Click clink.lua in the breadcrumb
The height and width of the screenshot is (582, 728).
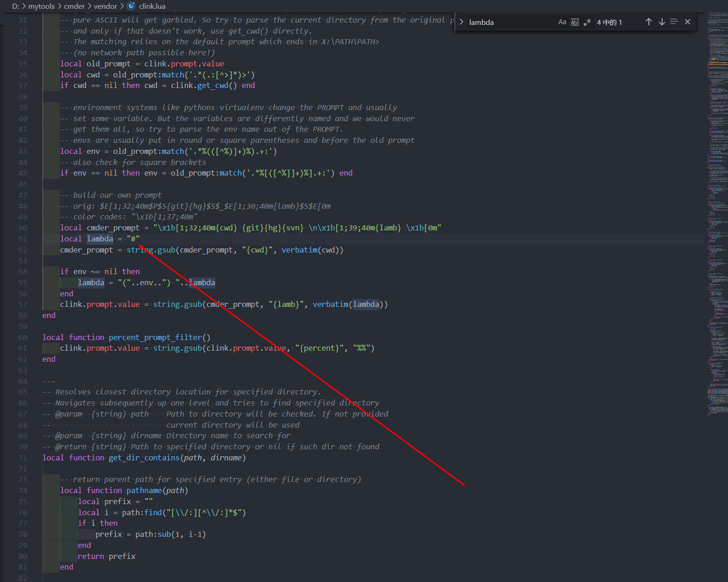pos(152,6)
